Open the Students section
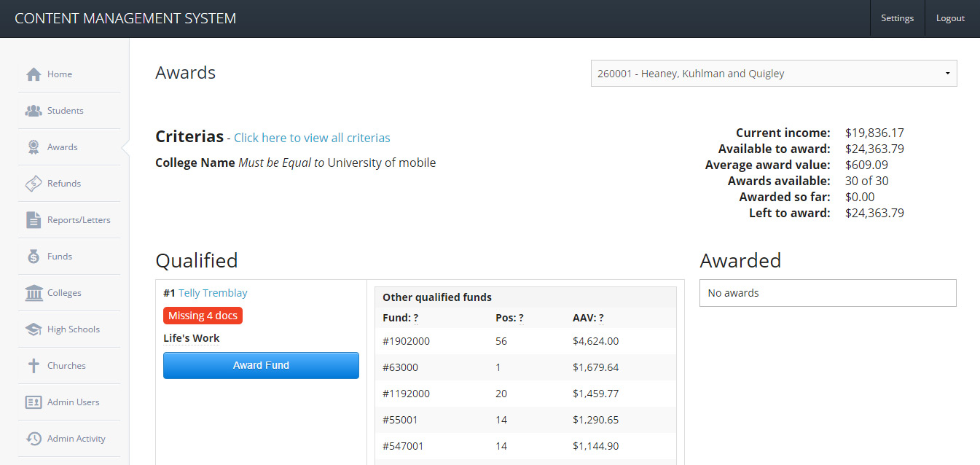 (34, 110)
